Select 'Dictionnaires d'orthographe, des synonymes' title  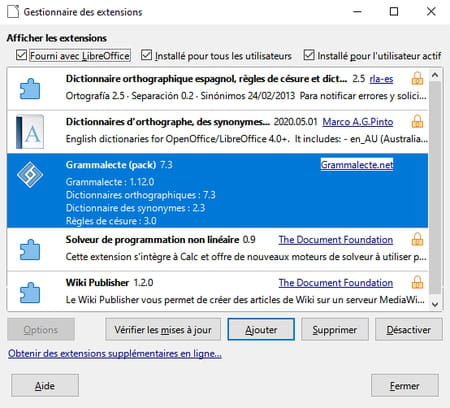click(x=168, y=122)
